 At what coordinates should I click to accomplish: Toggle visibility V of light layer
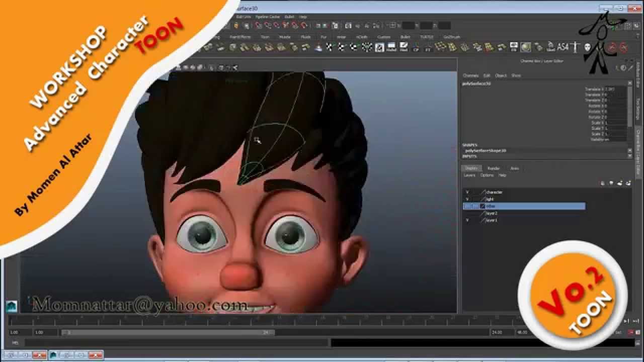tap(467, 199)
